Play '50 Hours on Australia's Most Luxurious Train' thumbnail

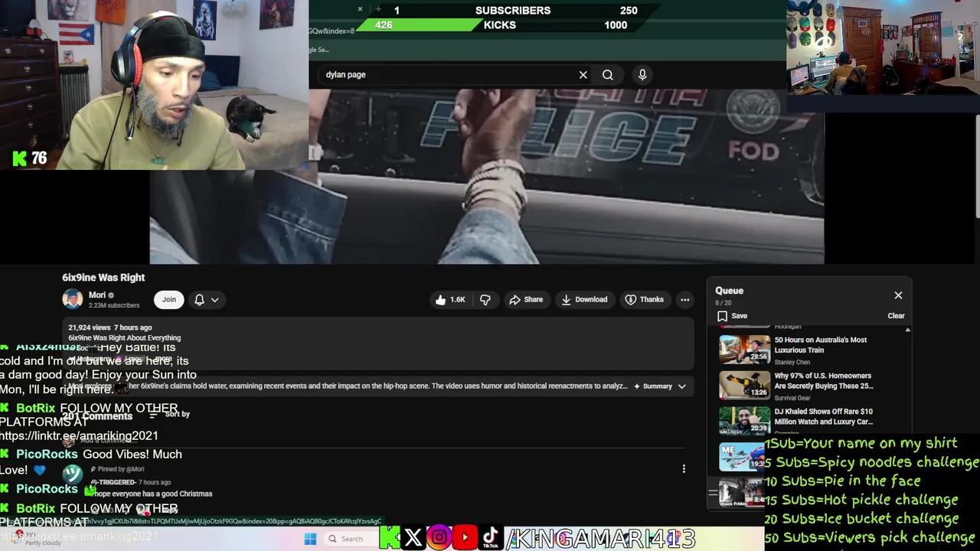744,350
